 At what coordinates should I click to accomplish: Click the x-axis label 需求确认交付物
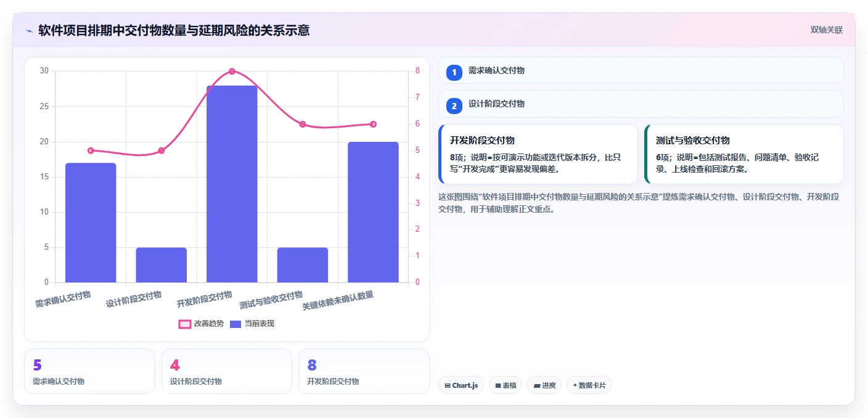click(63, 300)
